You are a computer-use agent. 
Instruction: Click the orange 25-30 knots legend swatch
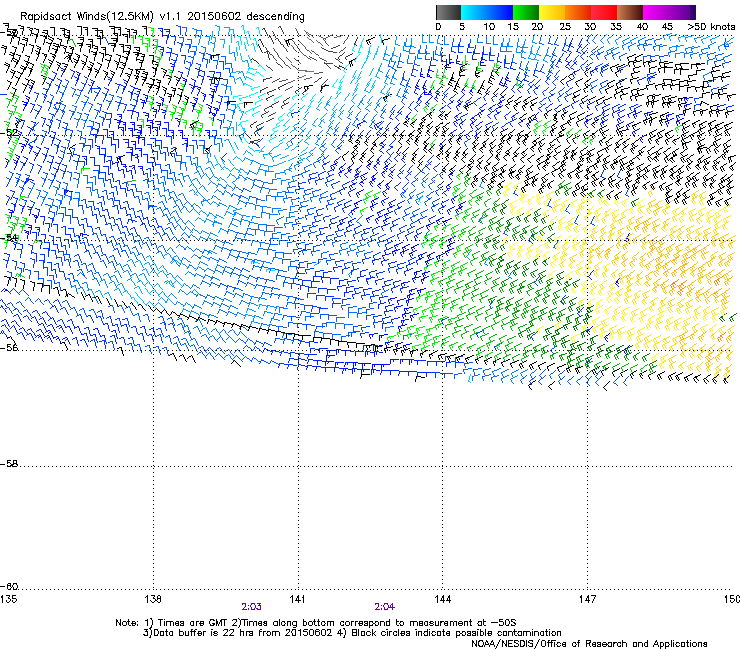pos(578,12)
